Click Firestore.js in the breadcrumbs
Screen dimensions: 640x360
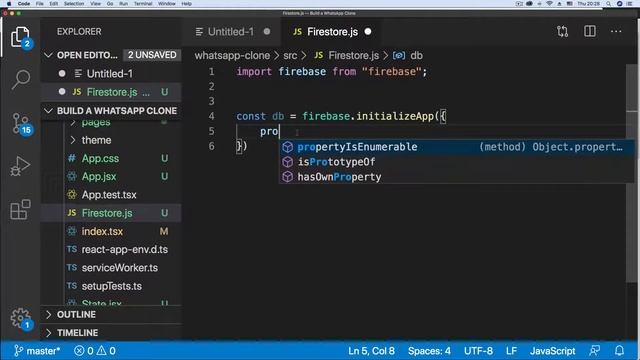[353, 56]
